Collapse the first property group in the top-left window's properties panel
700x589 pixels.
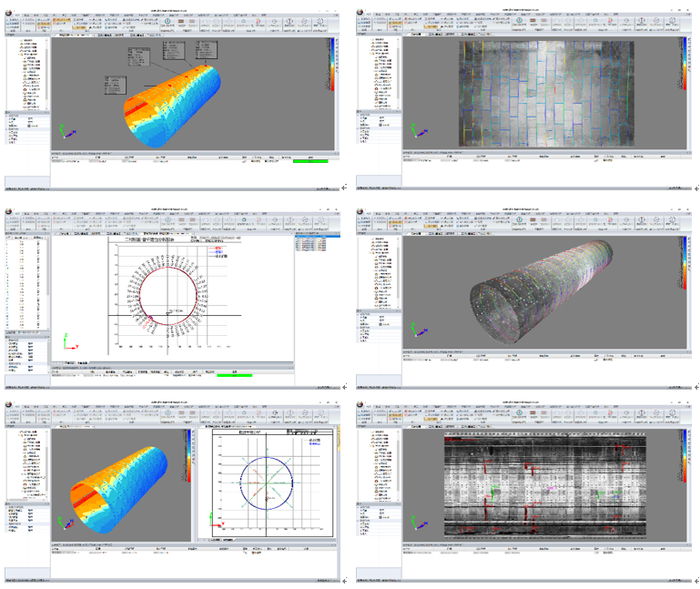click(7, 117)
